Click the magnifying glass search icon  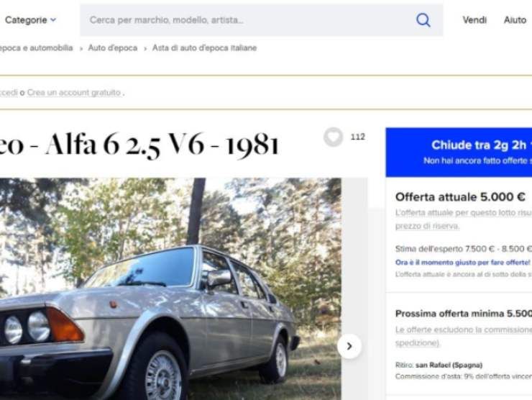click(x=423, y=20)
